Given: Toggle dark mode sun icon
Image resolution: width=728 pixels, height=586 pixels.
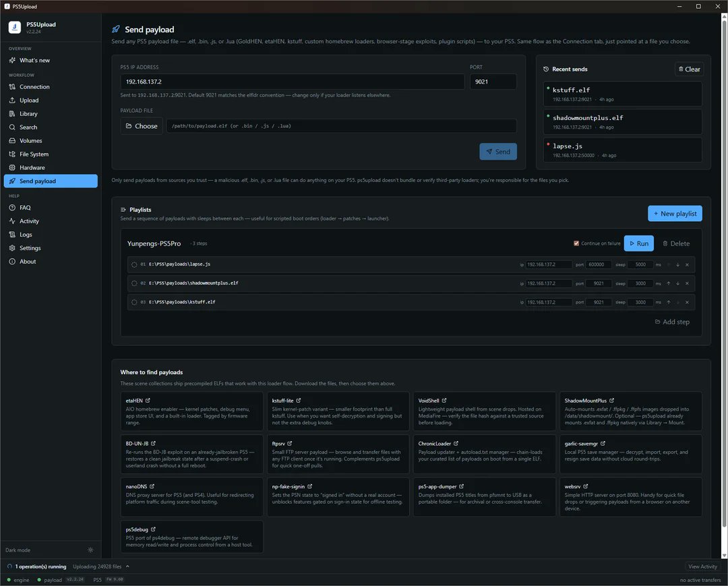Looking at the screenshot, I should [x=90, y=550].
